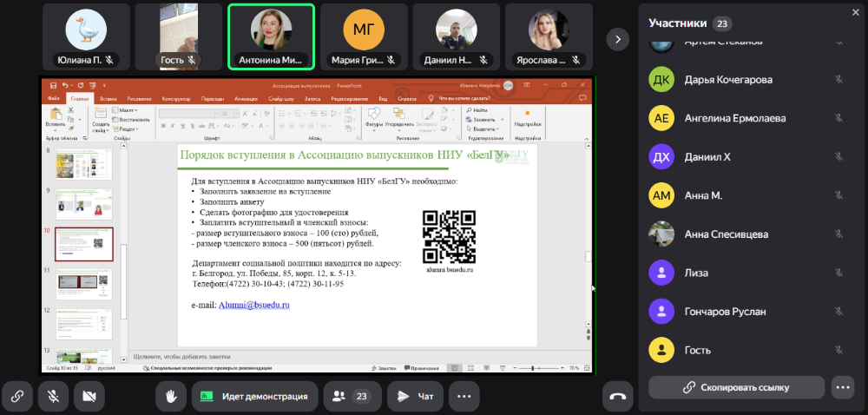Screen dimensions: 868x415
Task: Click muted mic icon beside Дарья Кочегарова
Action: (x=839, y=80)
